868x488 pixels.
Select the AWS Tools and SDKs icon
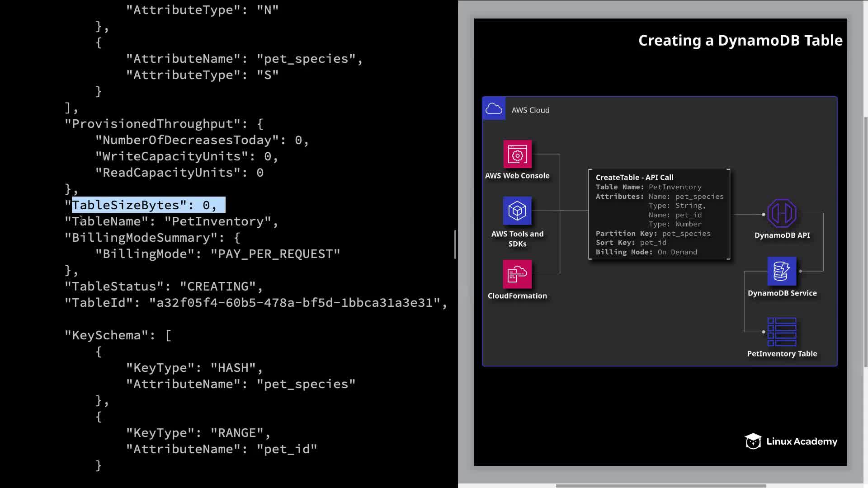pyautogui.click(x=517, y=211)
